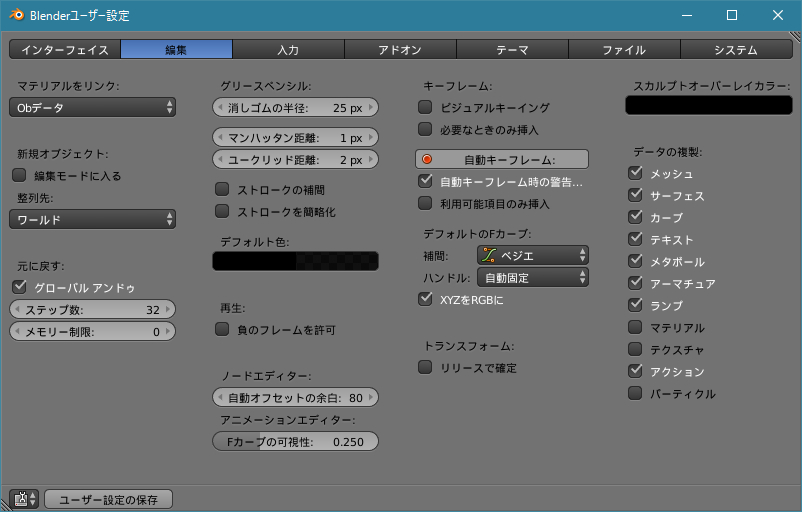Toggle XYZをRGBに checkbox
Screen dimensions: 802x512
click(425, 299)
